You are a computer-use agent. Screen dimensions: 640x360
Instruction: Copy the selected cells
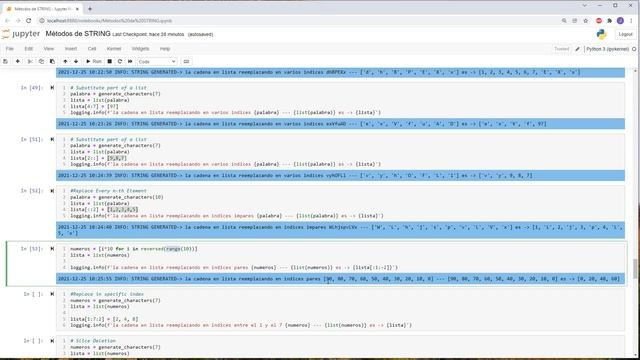tap(41, 61)
